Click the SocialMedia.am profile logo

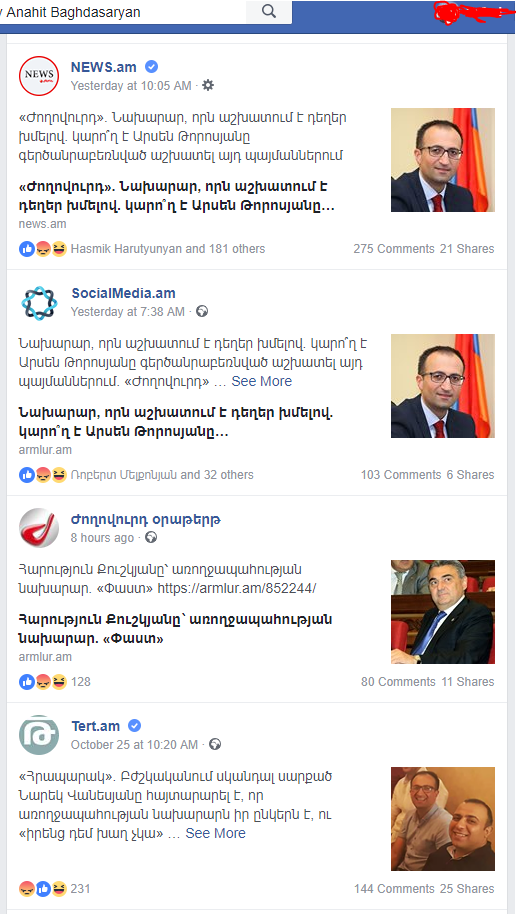(39, 303)
